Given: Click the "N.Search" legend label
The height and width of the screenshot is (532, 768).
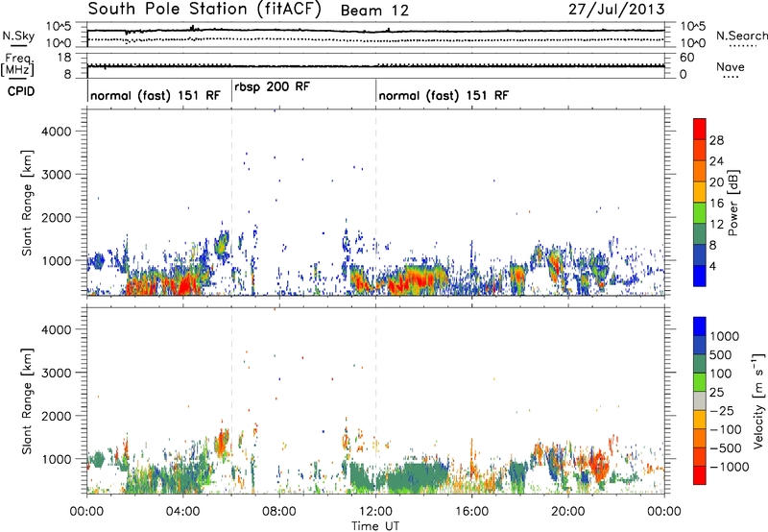Looking at the screenshot, I should [x=741, y=36].
